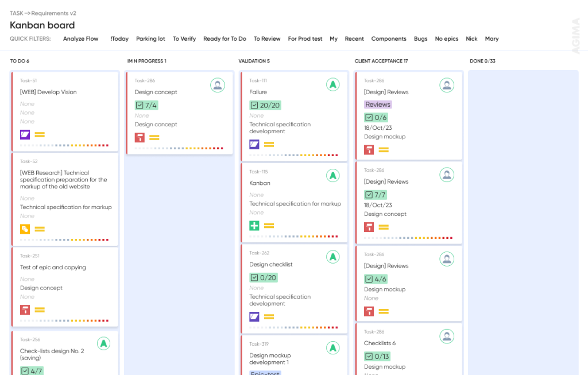Open the 0/13 checklist badge on Checklists 6 card

[377, 356]
